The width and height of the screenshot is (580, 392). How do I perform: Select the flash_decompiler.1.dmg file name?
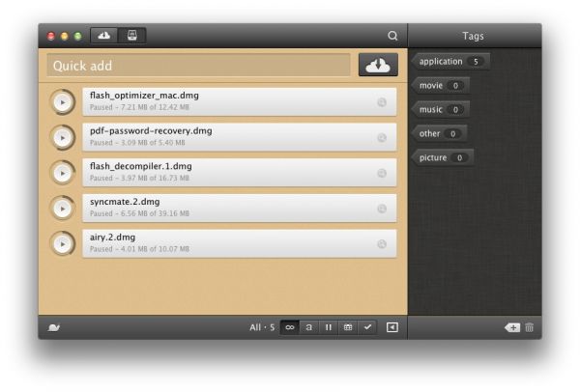[141, 167]
